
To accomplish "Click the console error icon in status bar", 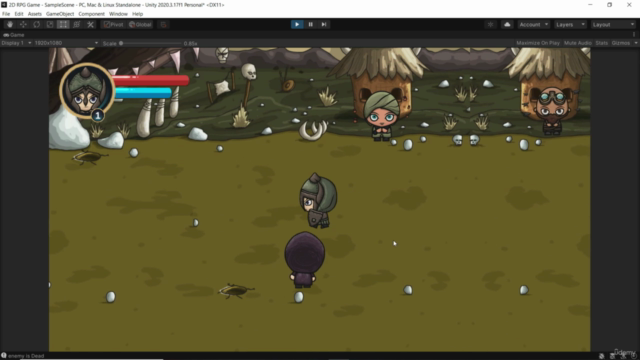I will (4, 356).
